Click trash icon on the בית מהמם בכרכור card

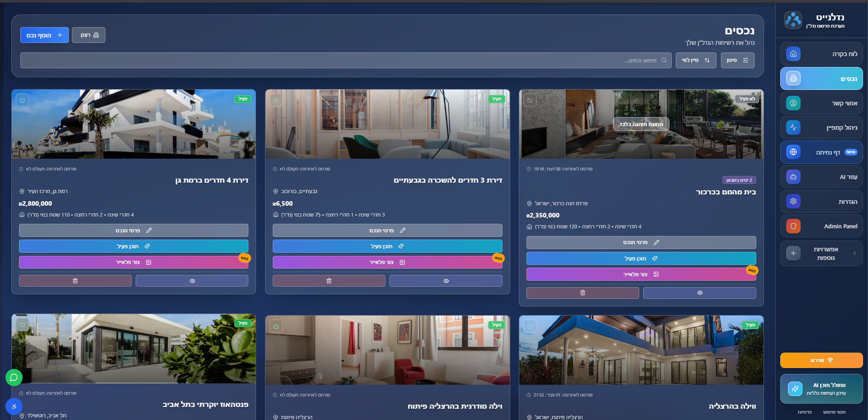pos(583,293)
